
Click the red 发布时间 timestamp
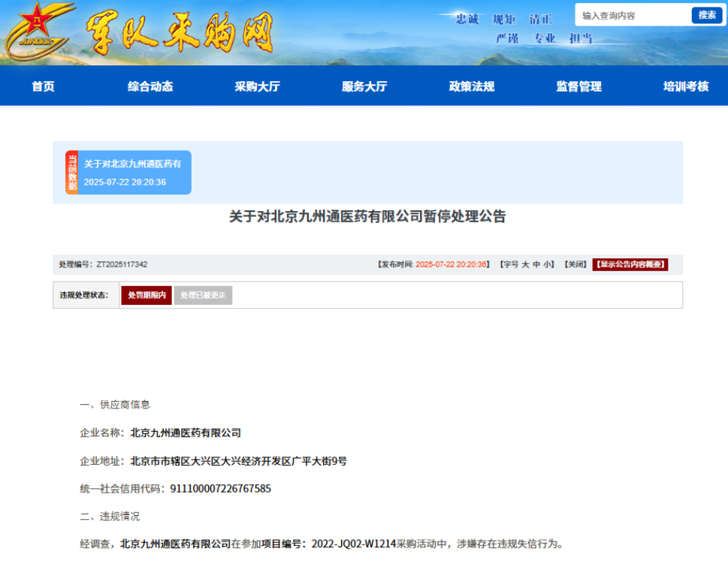pyautogui.click(x=451, y=264)
